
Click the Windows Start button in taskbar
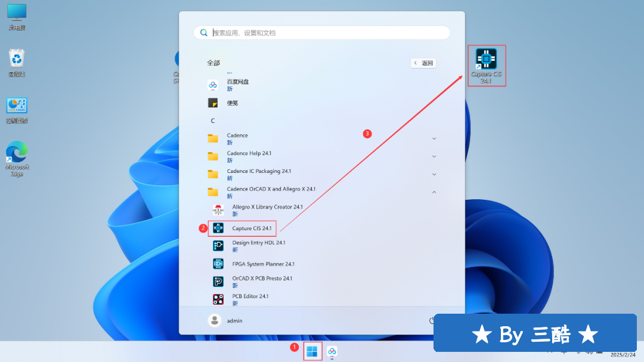tap(312, 352)
